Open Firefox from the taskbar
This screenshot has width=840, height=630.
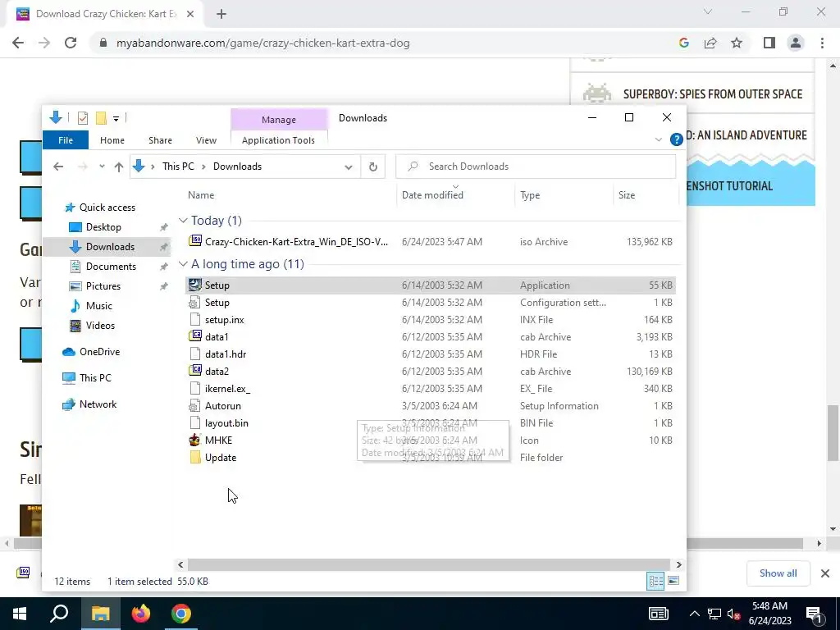pos(141,614)
